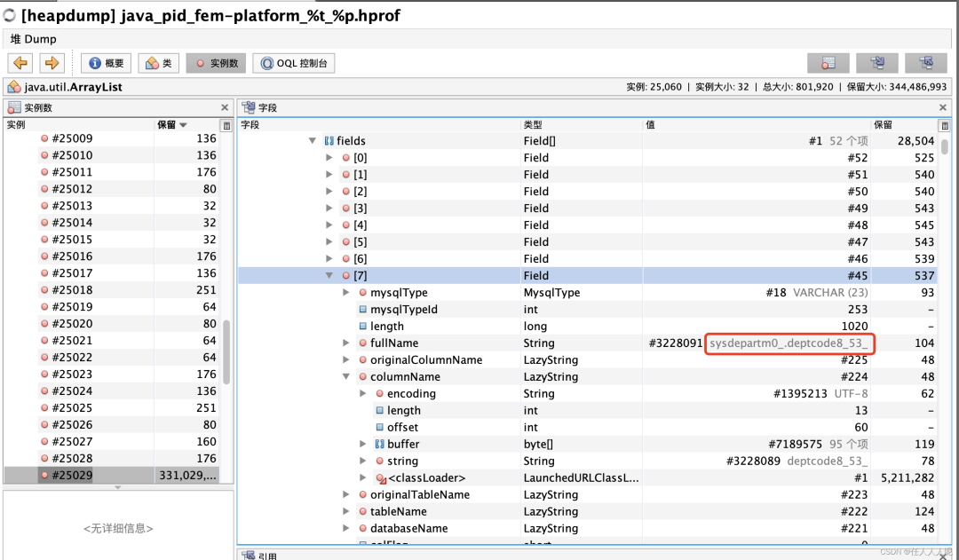Collapse field element [7]

pos(329,276)
